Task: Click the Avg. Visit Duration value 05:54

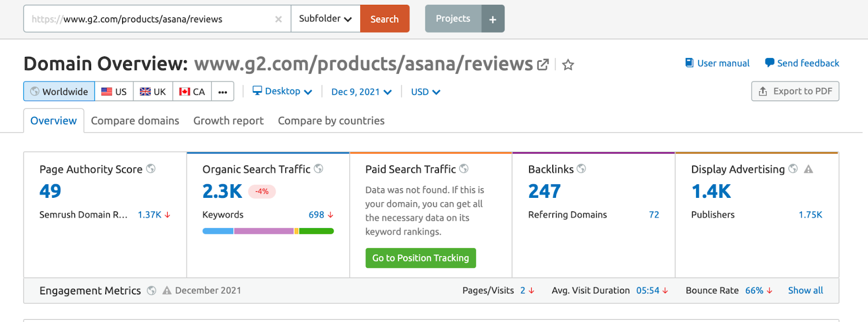Action: click(x=648, y=291)
